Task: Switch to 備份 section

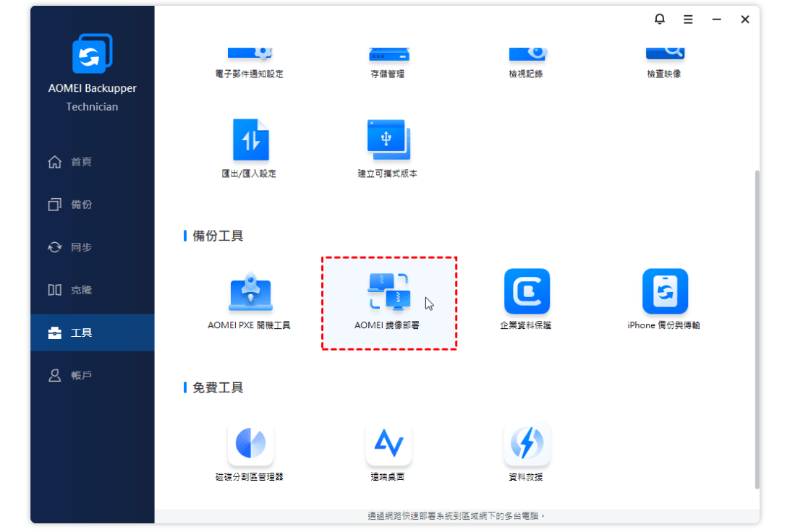Action: (92, 205)
